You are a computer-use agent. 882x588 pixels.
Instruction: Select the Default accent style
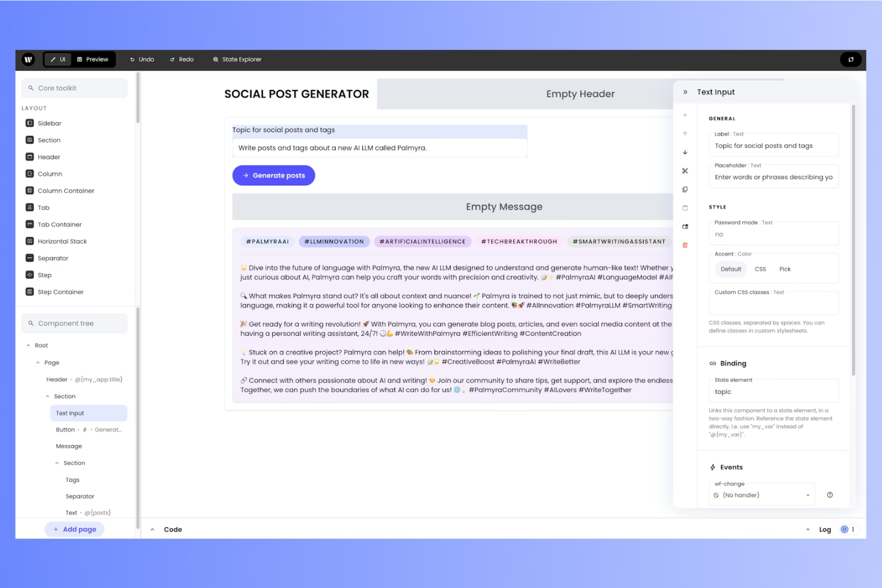tap(731, 269)
